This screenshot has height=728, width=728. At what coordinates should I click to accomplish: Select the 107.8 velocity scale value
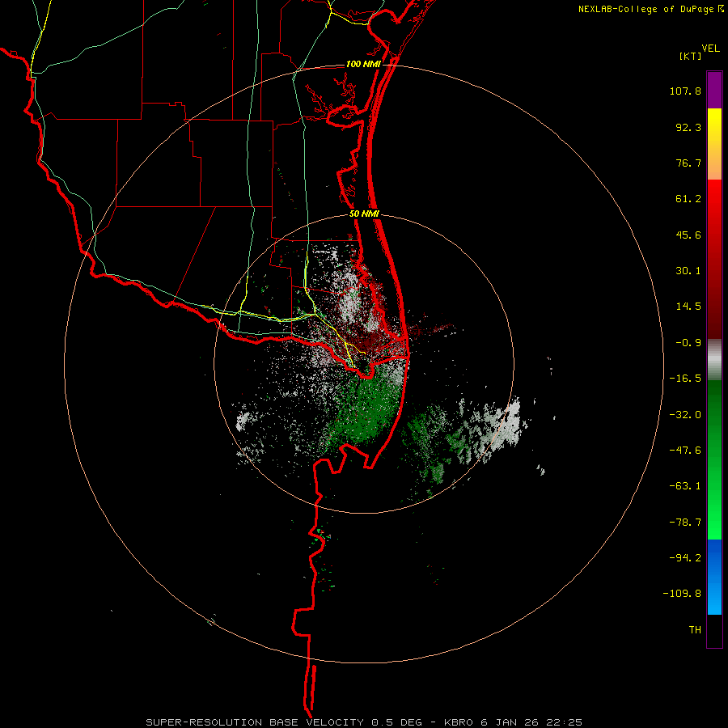click(x=685, y=91)
